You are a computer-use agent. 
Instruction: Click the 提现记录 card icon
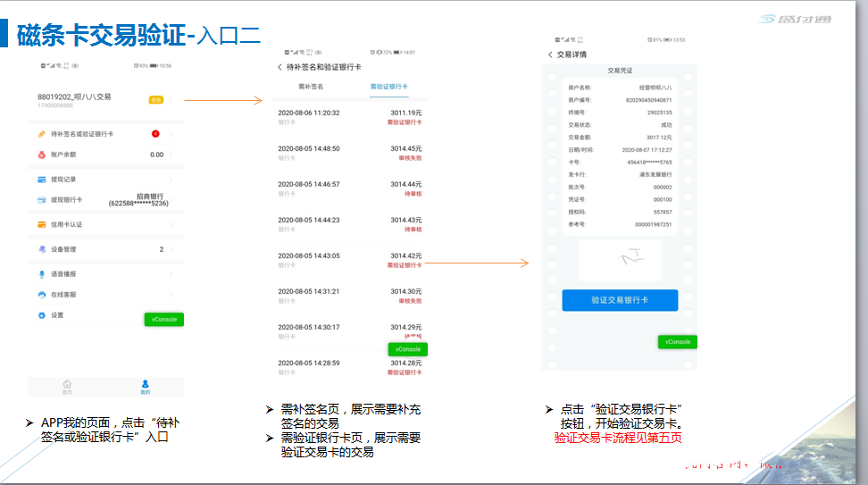click(42, 180)
